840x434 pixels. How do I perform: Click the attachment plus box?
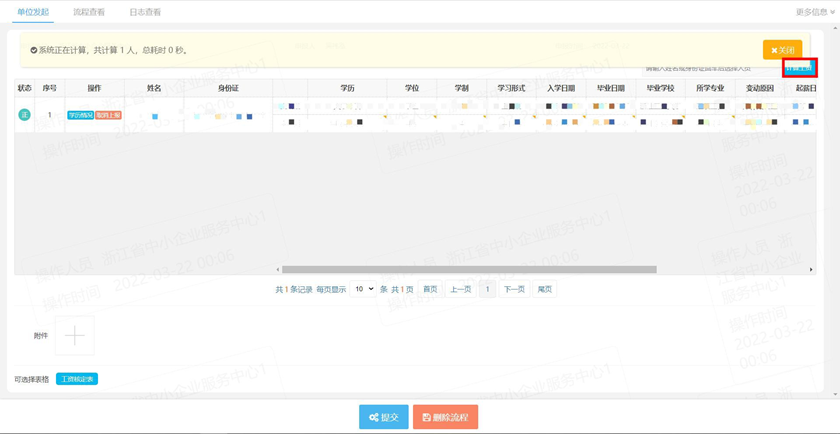pyautogui.click(x=74, y=335)
